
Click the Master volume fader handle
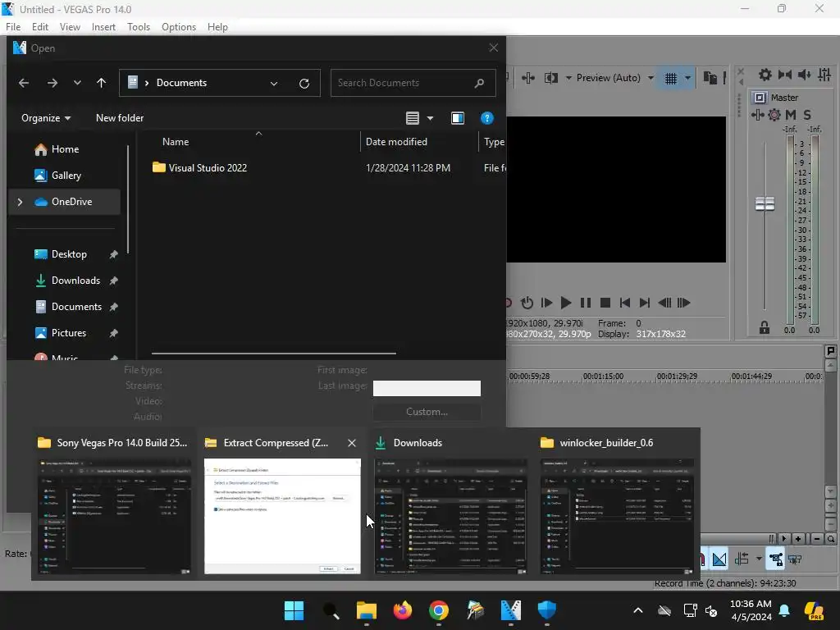(x=765, y=203)
